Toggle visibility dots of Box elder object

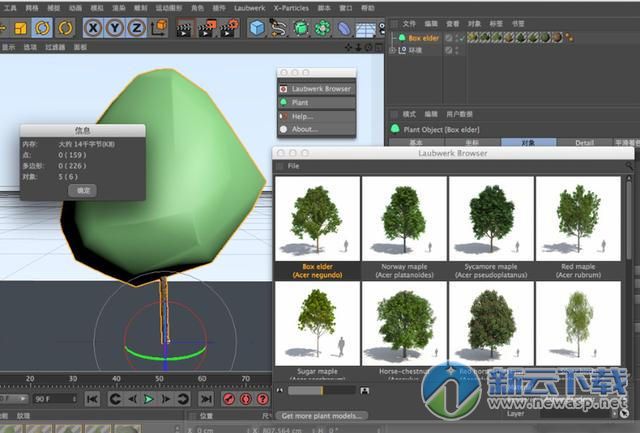(x=457, y=38)
